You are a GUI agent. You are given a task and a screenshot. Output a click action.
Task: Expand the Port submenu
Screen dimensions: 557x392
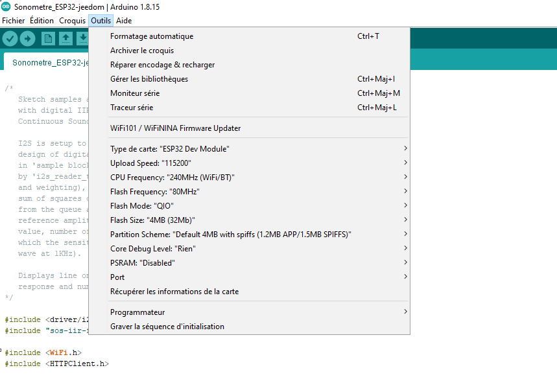pyautogui.click(x=250, y=277)
